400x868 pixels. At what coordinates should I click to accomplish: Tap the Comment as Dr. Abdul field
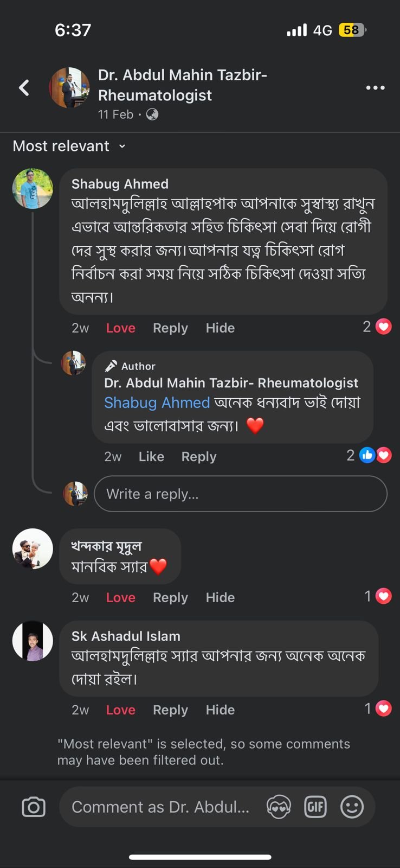click(x=160, y=807)
